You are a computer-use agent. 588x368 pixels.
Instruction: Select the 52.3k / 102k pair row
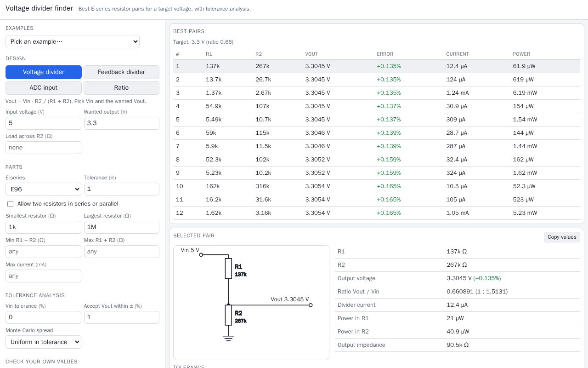tap(377, 160)
